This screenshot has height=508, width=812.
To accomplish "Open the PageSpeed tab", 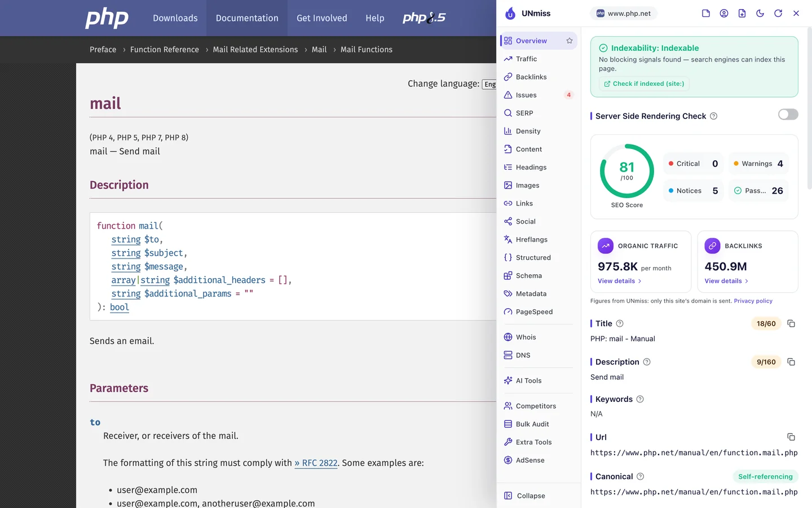I will 539,312.
